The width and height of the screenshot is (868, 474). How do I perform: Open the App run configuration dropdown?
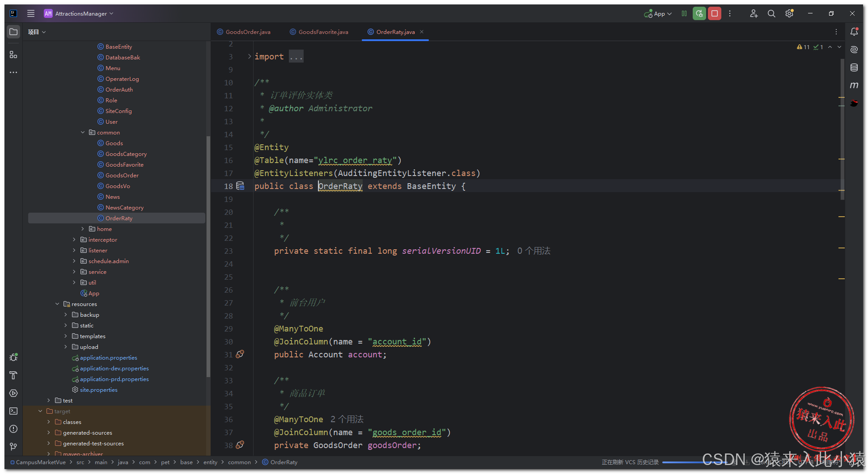tap(658, 14)
